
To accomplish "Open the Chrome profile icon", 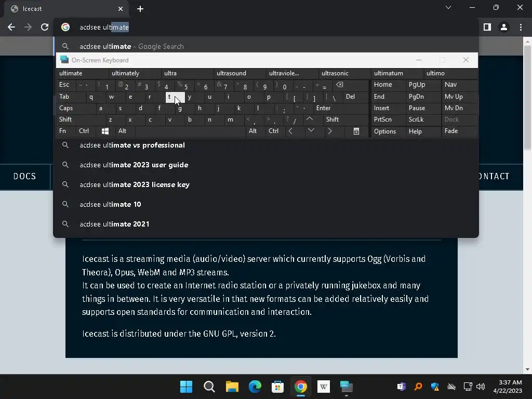I will click(504, 27).
